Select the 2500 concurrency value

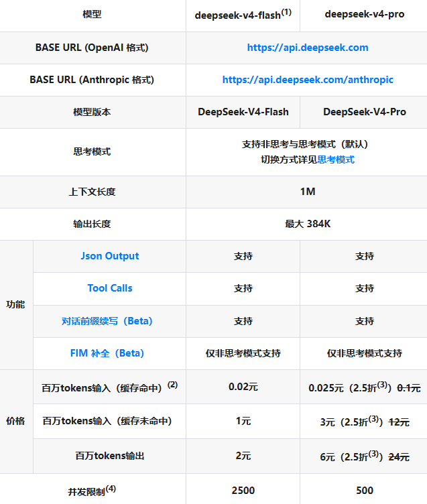(243, 491)
